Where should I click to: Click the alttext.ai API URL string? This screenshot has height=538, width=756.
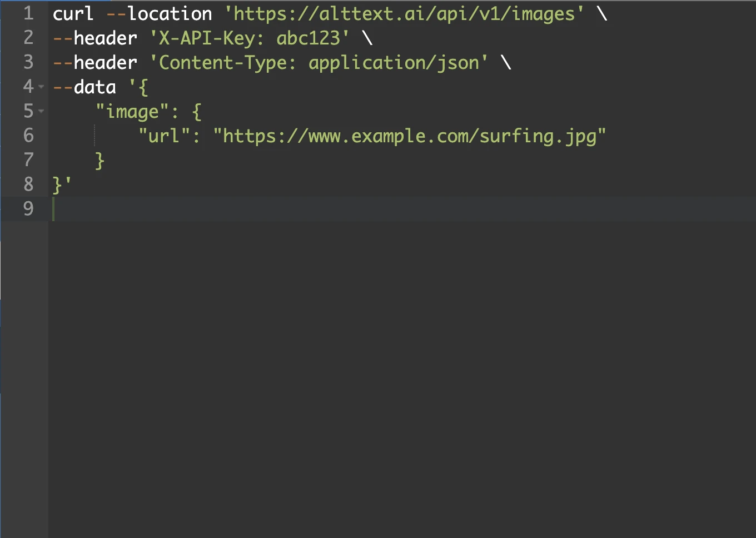click(405, 13)
